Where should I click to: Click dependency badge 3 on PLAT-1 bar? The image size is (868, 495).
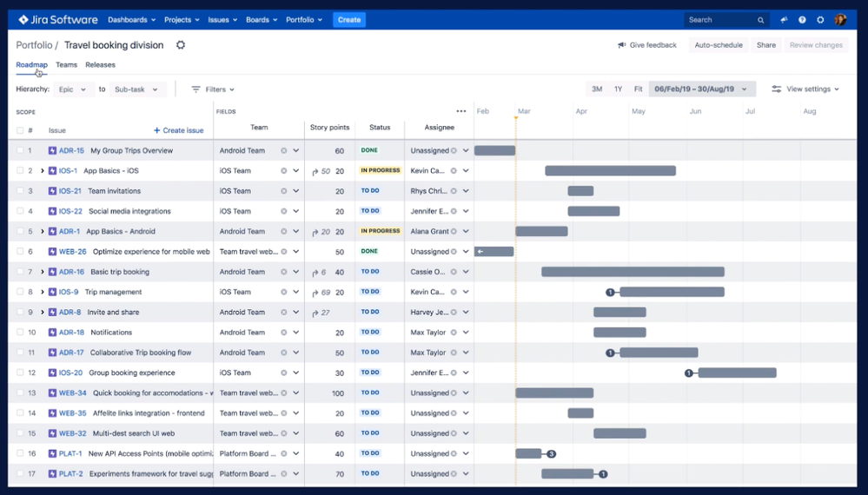tap(552, 454)
